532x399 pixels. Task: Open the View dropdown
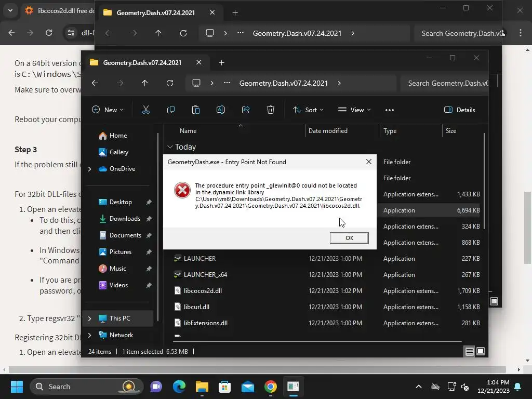pyautogui.click(x=354, y=110)
